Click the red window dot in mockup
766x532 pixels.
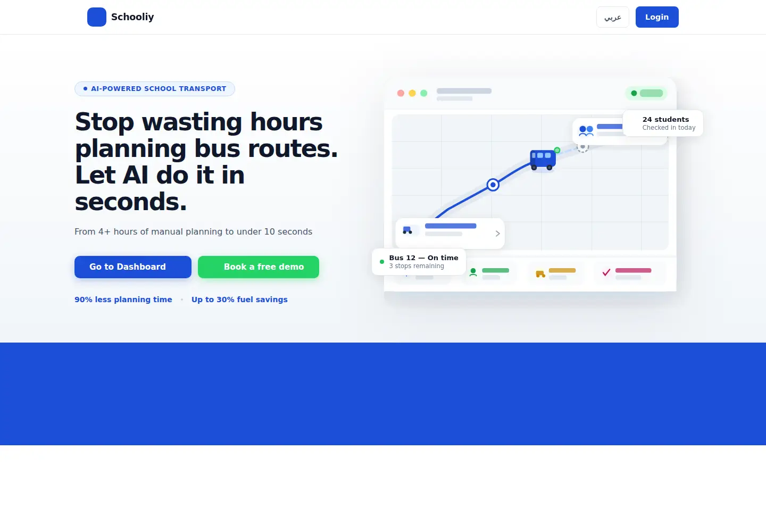click(x=401, y=93)
